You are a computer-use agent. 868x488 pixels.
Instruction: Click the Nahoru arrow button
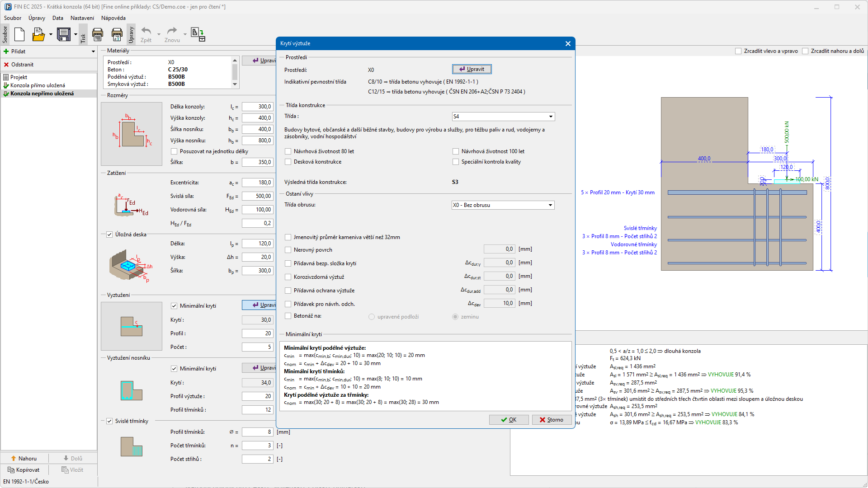24,458
